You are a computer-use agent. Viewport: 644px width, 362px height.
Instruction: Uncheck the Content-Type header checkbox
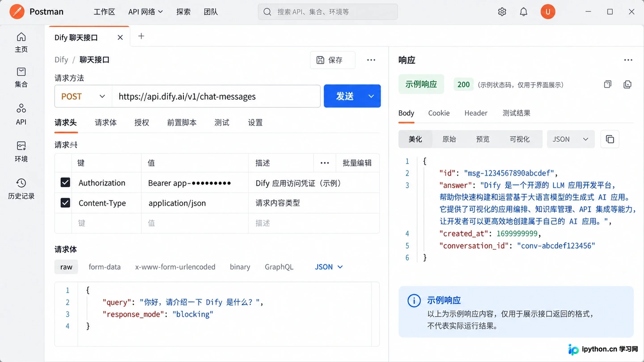coord(65,203)
